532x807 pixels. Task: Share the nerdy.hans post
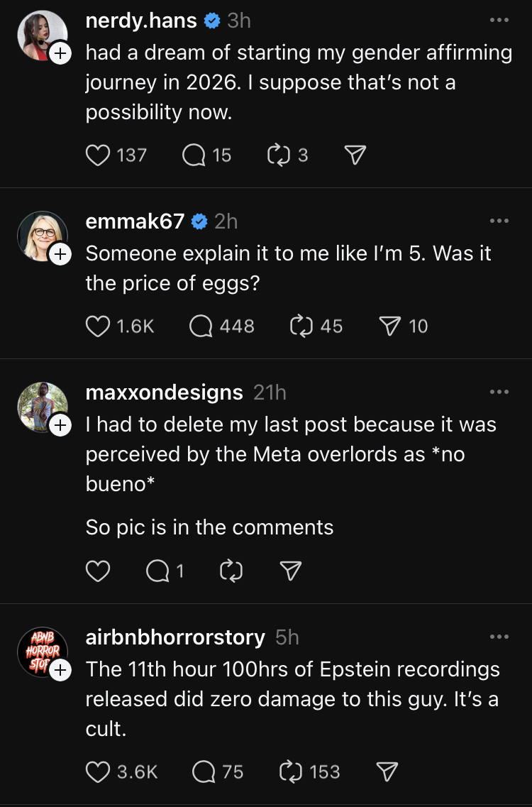pyautogui.click(x=355, y=155)
